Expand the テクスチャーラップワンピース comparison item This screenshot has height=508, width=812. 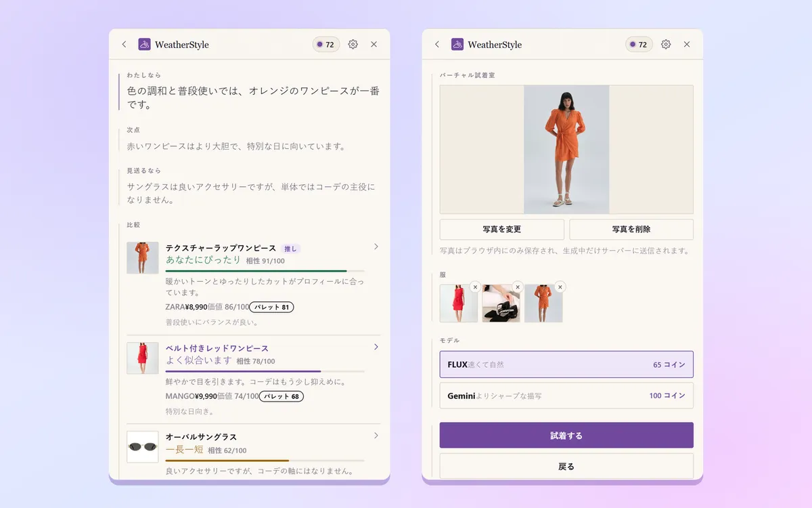tap(376, 247)
